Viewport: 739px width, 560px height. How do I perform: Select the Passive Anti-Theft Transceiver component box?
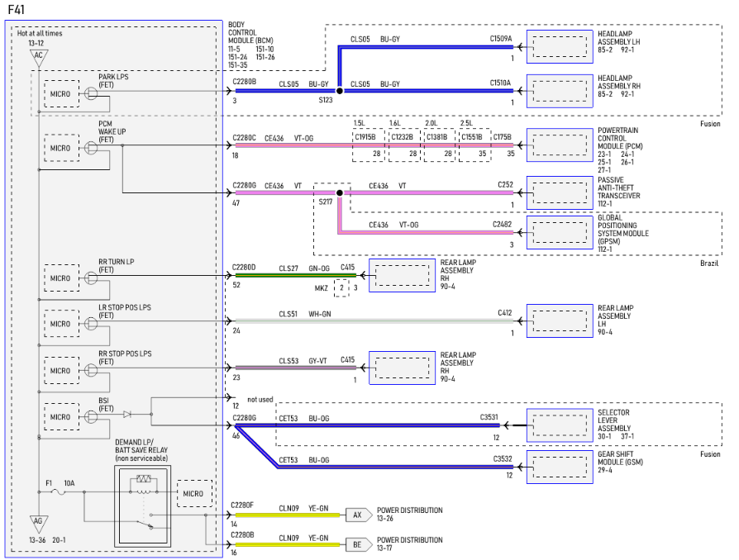pyautogui.click(x=560, y=192)
